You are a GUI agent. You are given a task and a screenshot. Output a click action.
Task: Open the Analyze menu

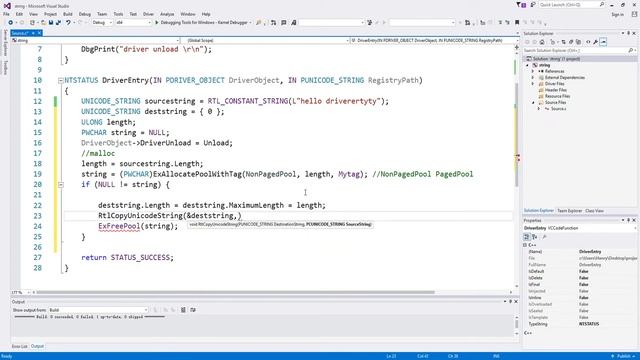pyautogui.click(x=167, y=14)
